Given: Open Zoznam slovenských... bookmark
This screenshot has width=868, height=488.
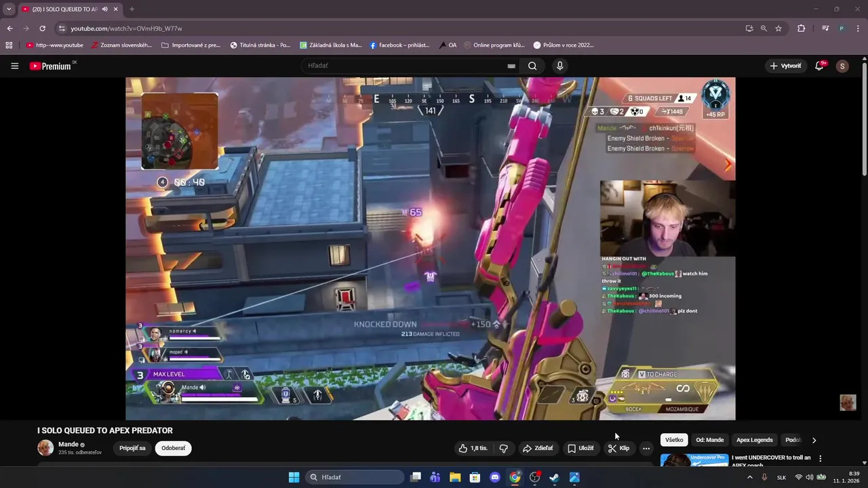Looking at the screenshot, I should 121,45.
